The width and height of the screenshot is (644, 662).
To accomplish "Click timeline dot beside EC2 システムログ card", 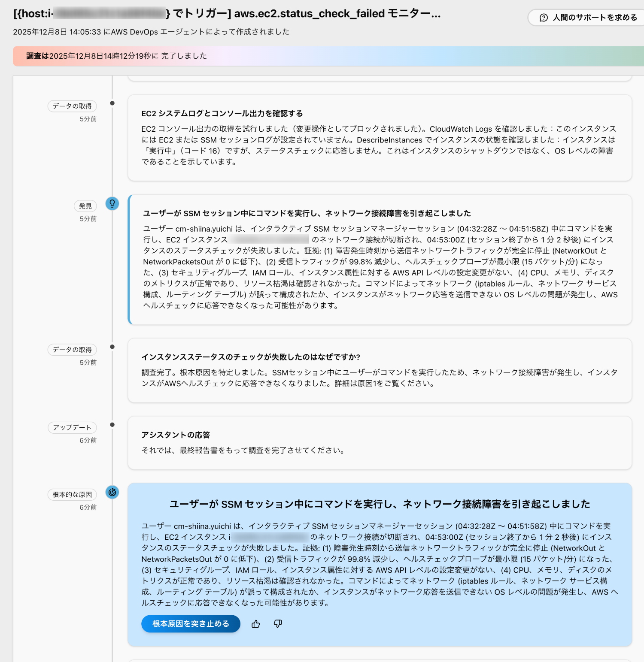I will (112, 103).
